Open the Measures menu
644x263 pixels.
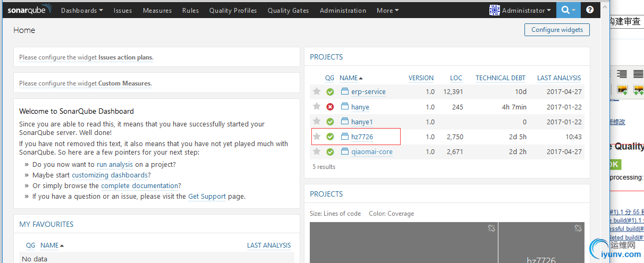pyautogui.click(x=157, y=10)
